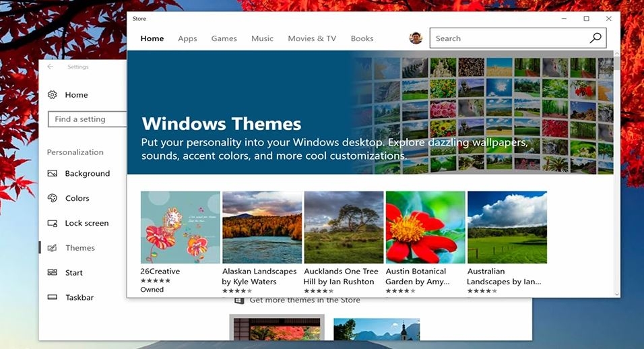Click Get more themes in the Store link
Viewport: 644px width, 349px height.
304,300
